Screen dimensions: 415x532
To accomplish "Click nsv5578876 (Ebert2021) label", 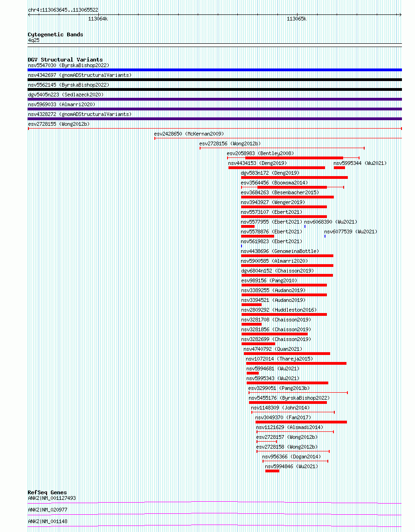I will [x=272, y=232].
